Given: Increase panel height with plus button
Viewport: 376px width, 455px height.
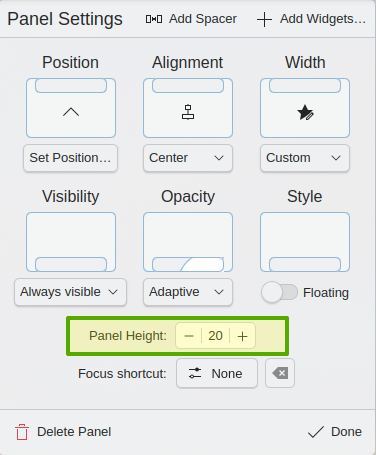Looking at the screenshot, I should coord(242,336).
